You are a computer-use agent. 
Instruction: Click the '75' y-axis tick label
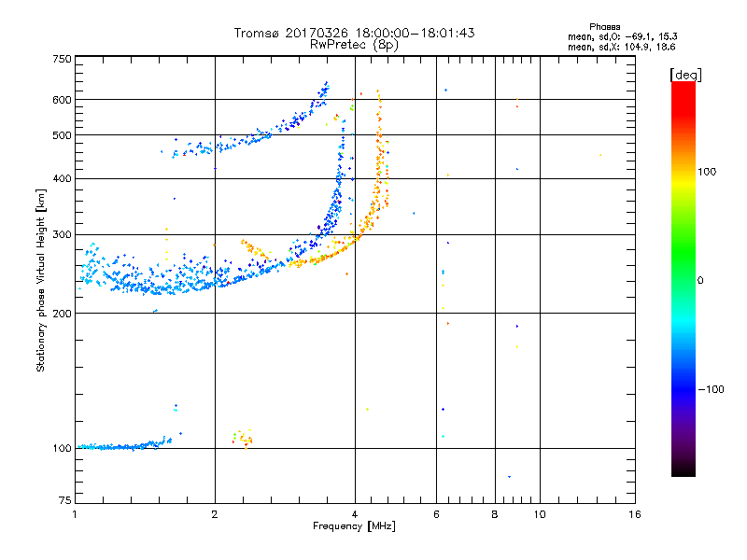point(65,500)
